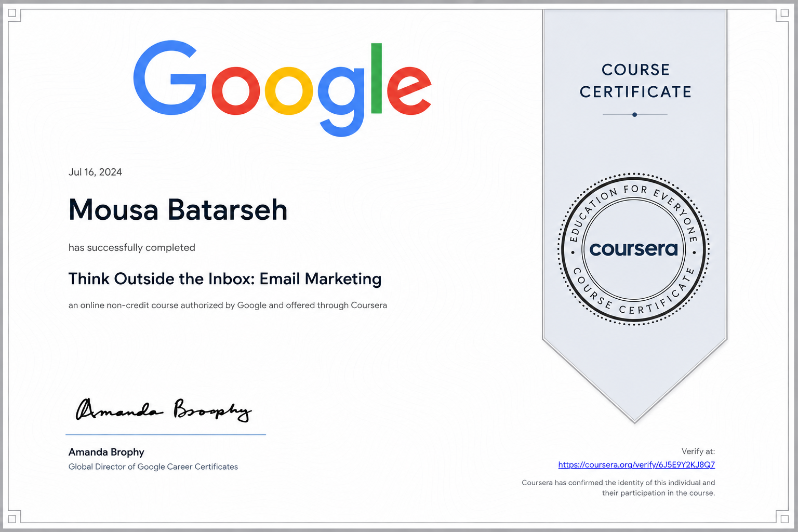Open the Coursera verify link
The image size is (798, 532).
(636, 464)
